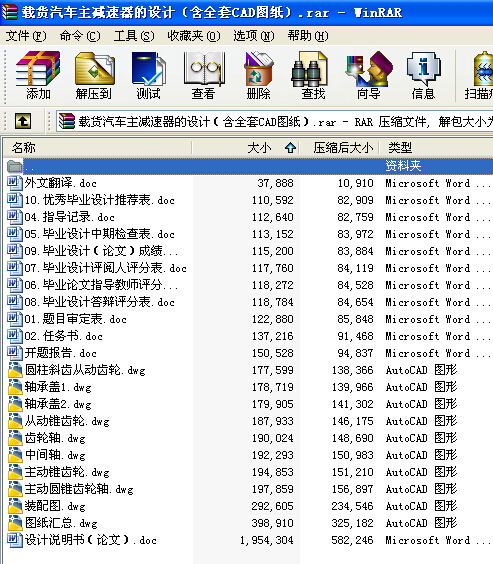Click the Add (添加) toolbar icon
Image resolution: width=493 pixels, height=564 pixels.
tap(38, 75)
